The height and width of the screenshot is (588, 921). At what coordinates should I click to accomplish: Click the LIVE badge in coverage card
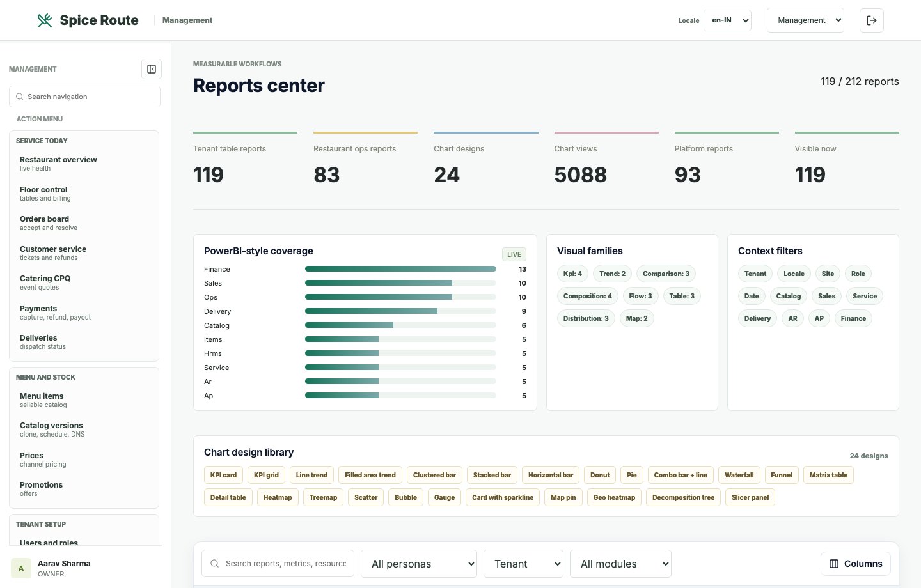tap(514, 254)
